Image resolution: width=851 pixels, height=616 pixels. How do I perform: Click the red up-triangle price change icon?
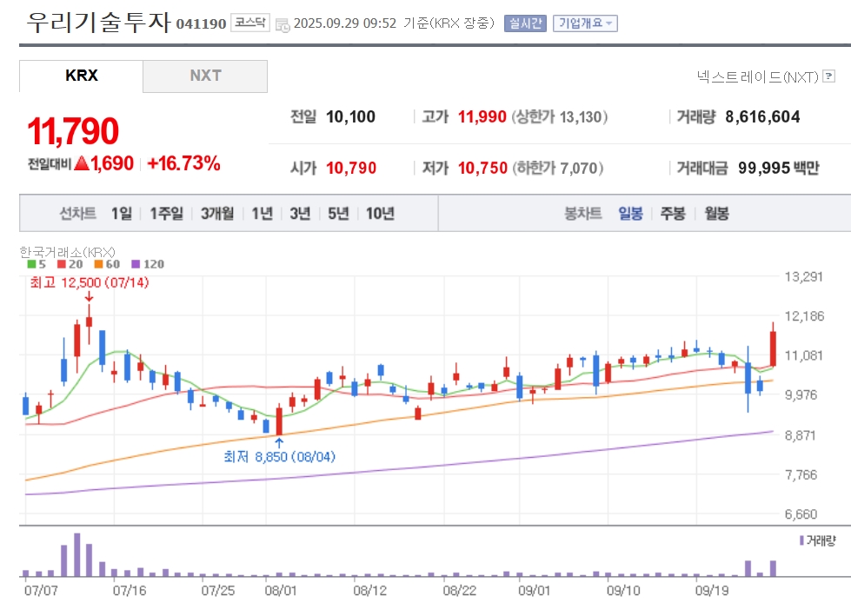point(82,163)
